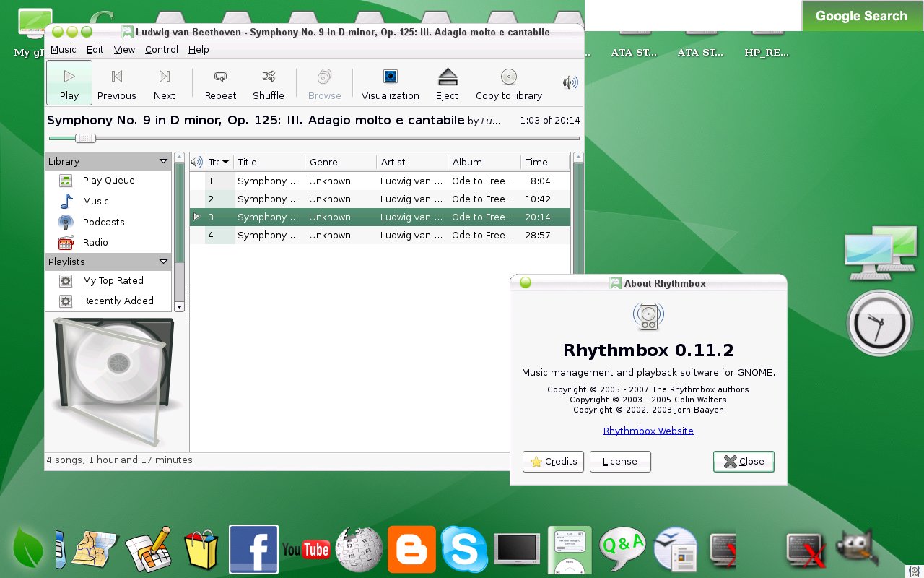The image size is (924, 578).
Task: Open the Q&A dock icon
Action: pyautogui.click(x=622, y=550)
